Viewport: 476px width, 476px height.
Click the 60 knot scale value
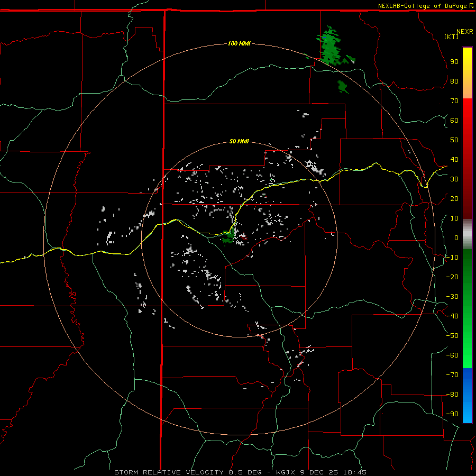pos(454,120)
